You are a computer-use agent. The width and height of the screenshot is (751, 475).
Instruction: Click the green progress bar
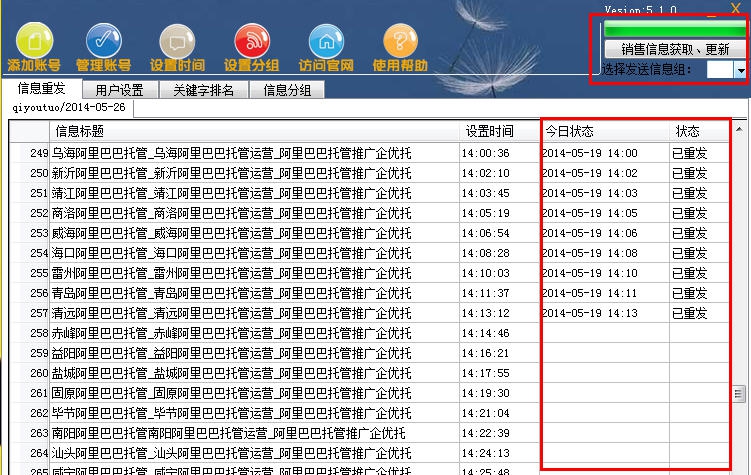[675, 29]
